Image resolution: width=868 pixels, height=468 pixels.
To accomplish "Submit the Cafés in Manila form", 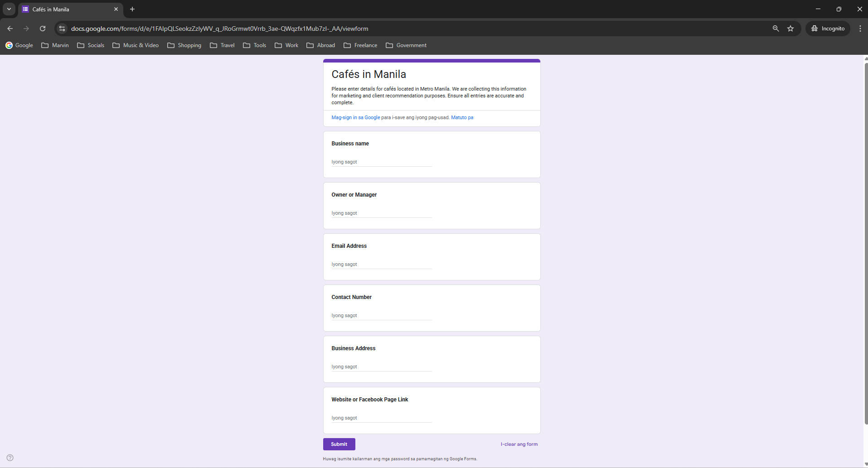I will (x=339, y=444).
